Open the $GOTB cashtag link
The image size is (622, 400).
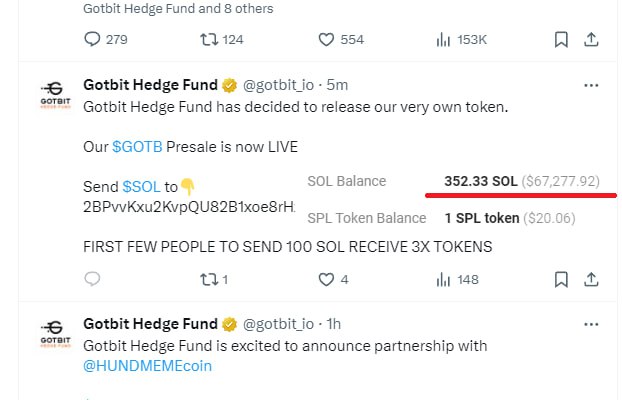click(x=131, y=146)
